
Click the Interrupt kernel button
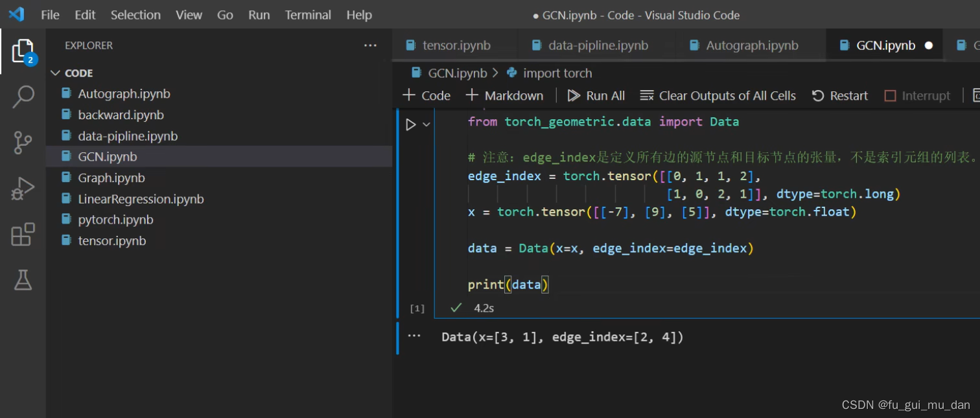pos(918,96)
